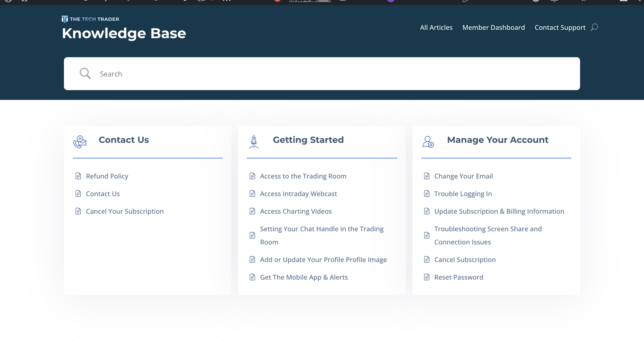Click The Tech Trader logo
The image size is (644, 337).
(x=90, y=19)
